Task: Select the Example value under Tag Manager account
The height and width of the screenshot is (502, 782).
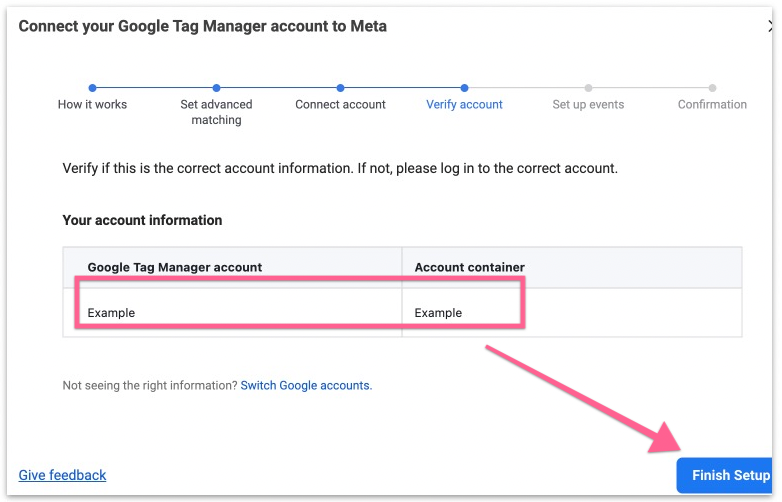Action: click(x=111, y=313)
